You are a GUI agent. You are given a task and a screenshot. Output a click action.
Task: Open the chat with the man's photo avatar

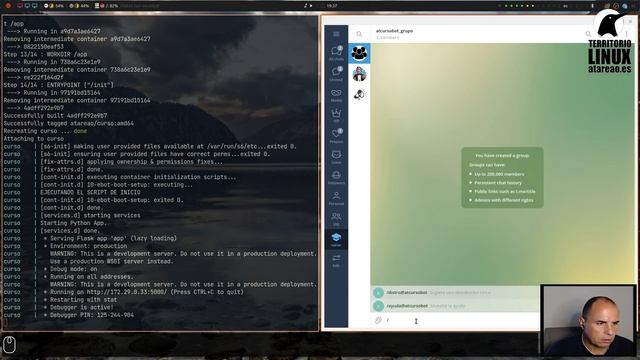[359, 74]
